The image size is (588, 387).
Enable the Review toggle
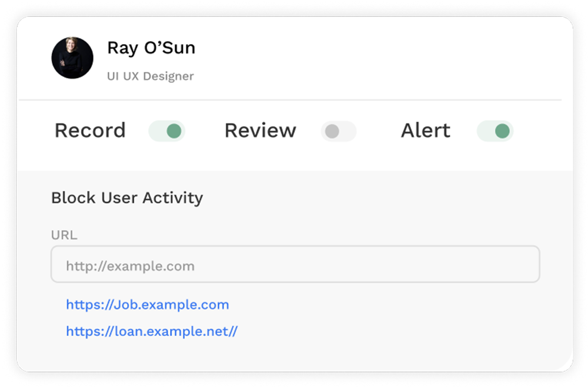(338, 131)
